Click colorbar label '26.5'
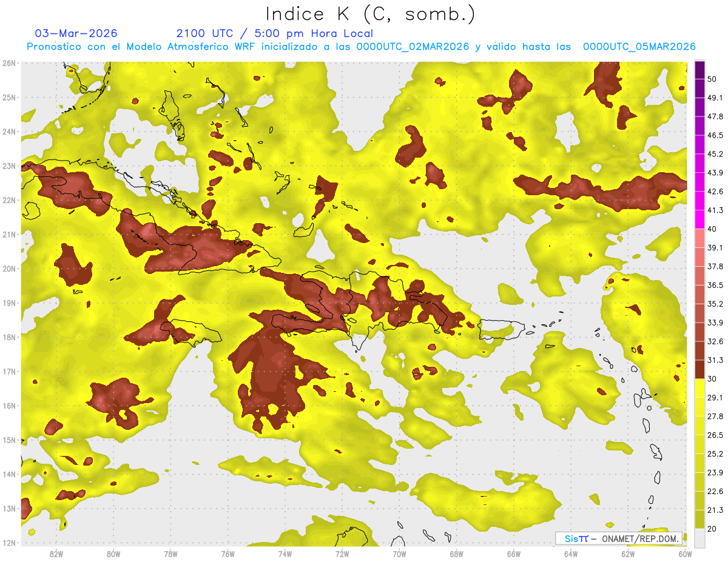 (x=715, y=435)
